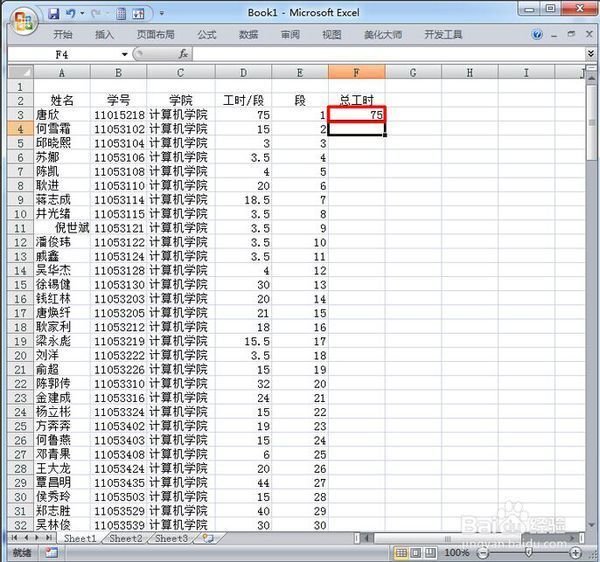The image size is (600, 562).
Task: Click the zoom slider handle
Action: 529,552
